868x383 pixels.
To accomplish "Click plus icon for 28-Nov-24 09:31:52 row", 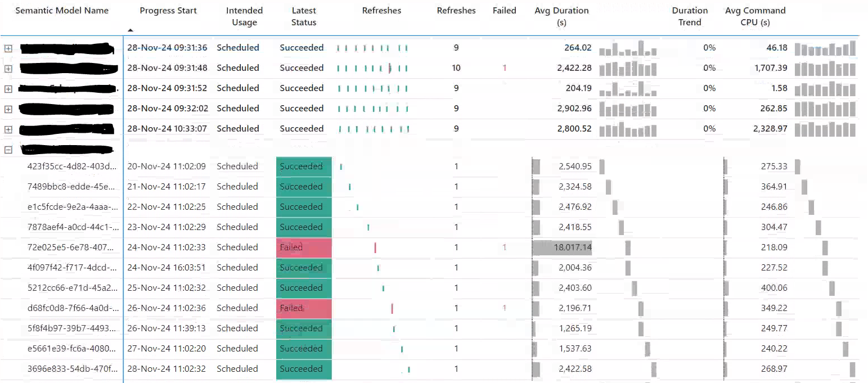I will [x=8, y=89].
